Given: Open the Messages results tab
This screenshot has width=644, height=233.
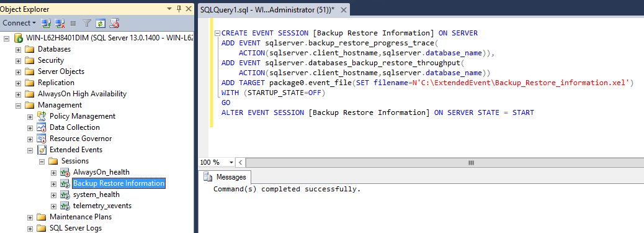Looking at the screenshot, I should point(225,177).
